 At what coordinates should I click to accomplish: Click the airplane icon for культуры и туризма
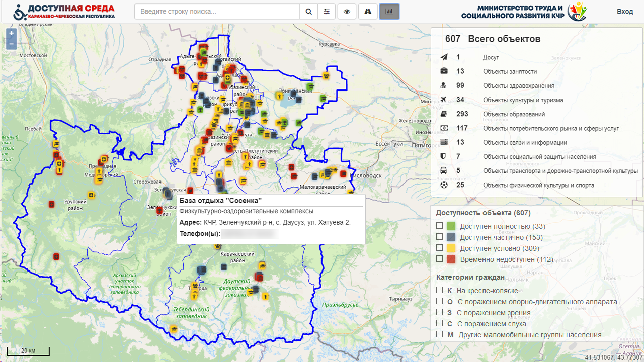(x=444, y=100)
